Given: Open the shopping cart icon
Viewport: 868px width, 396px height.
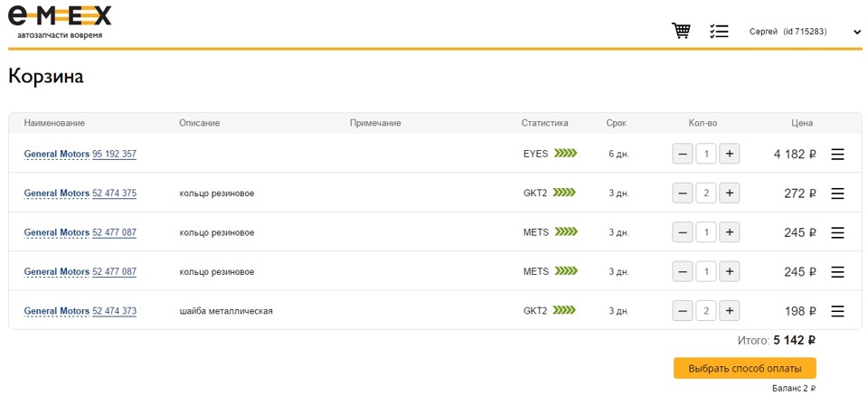Looking at the screenshot, I should [x=681, y=31].
